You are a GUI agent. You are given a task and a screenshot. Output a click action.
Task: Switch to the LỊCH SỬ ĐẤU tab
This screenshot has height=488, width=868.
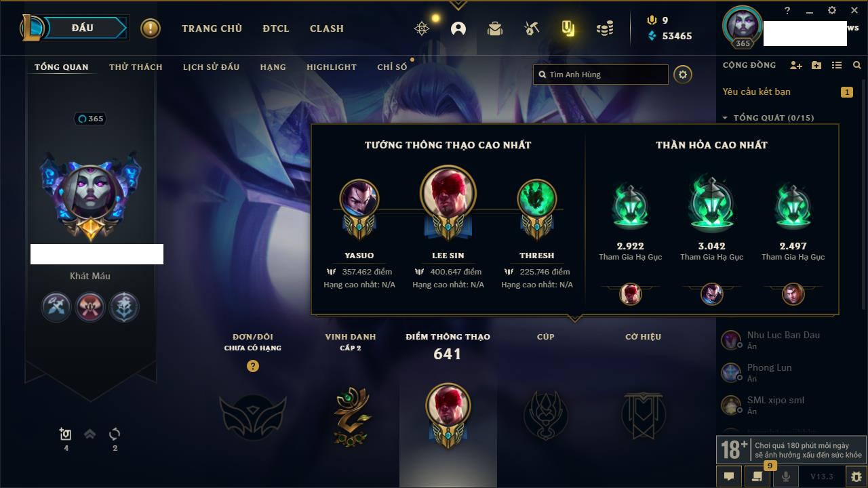click(211, 67)
